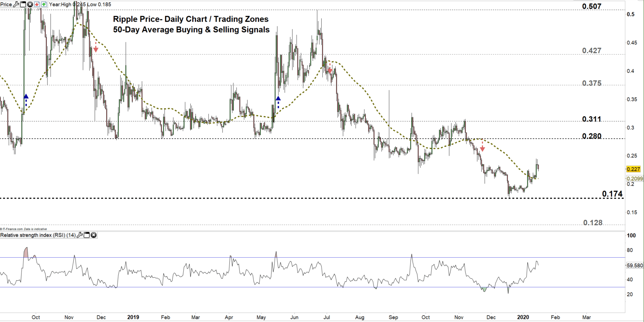Click the Price panel label
This screenshot has width=644, height=322.
click(x=6, y=4)
